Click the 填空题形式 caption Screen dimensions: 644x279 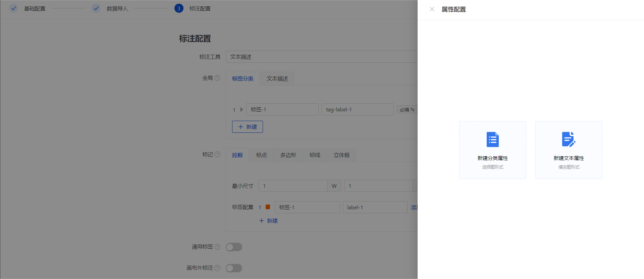(x=569, y=167)
